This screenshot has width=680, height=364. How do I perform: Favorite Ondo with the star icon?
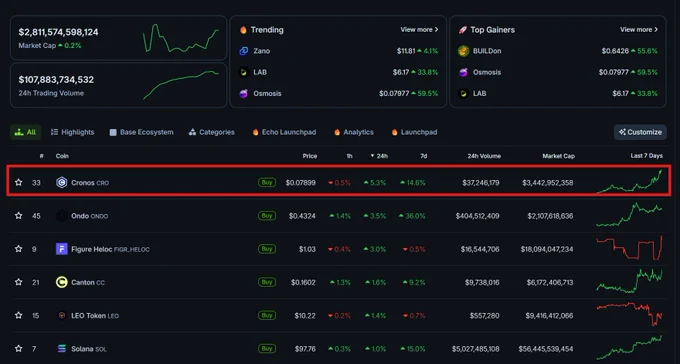coord(18,216)
